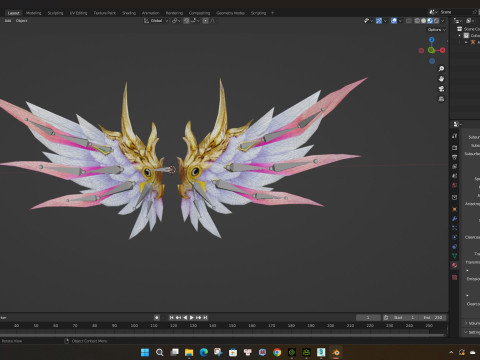This screenshot has width=480, height=360.
Task: Open the viewport shading options dropdown
Action: coord(443,21)
